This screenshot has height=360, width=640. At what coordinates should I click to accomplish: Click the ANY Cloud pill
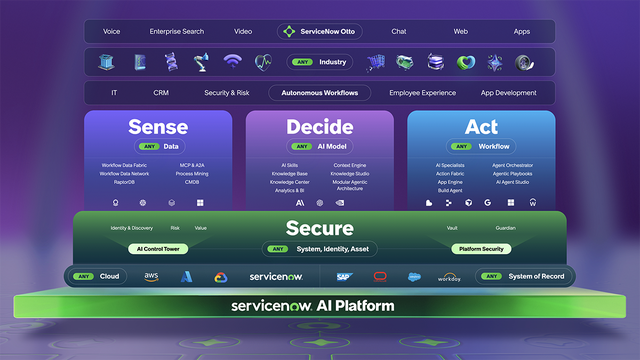pyautogui.click(x=97, y=276)
